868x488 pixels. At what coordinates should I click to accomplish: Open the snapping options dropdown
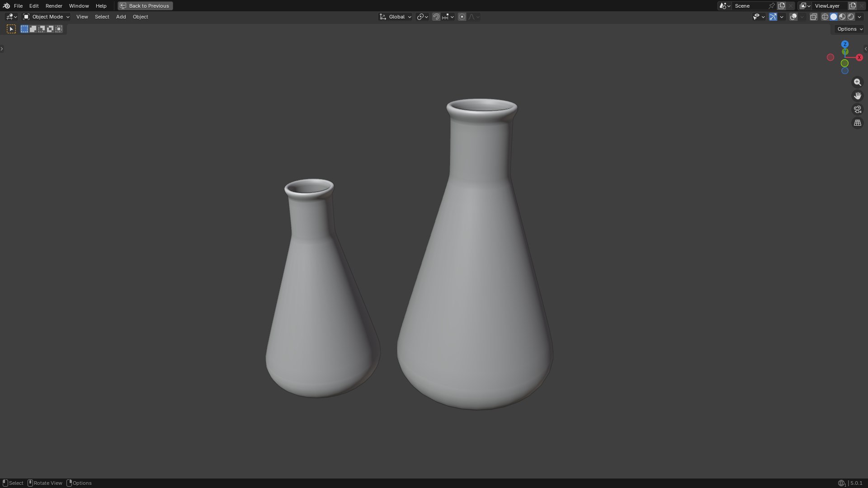[448, 17]
